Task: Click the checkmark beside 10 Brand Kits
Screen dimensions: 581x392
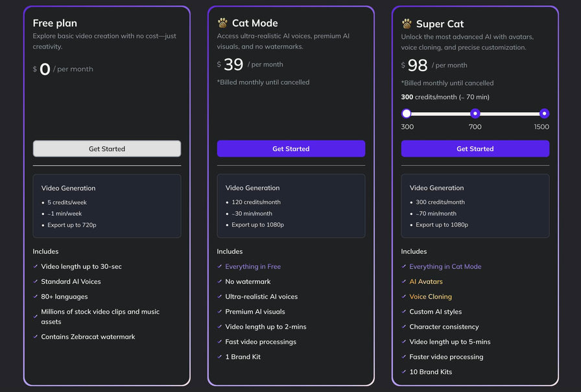Action: (404, 371)
